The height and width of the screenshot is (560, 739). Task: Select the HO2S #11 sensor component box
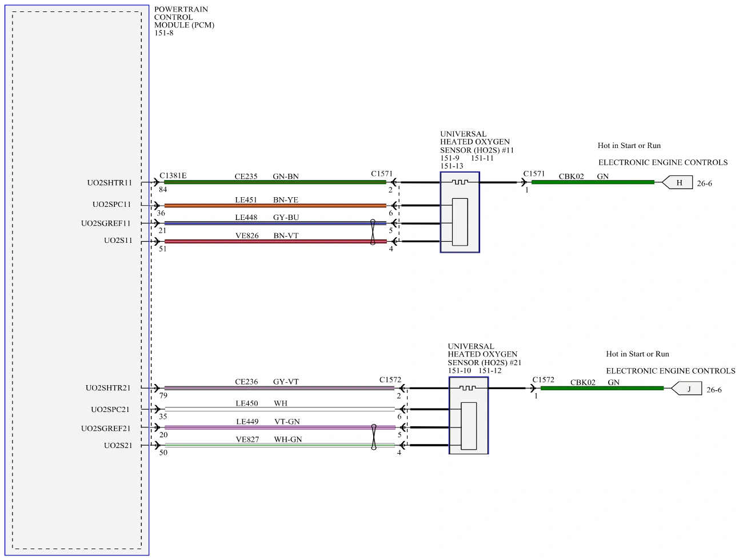point(460,212)
